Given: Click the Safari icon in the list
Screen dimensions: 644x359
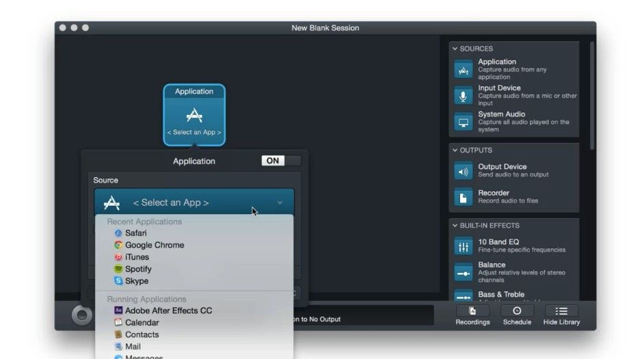Looking at the screenshot, I should (118, 233).
